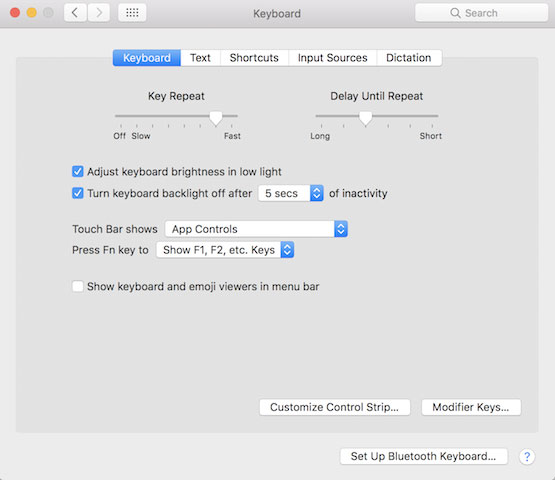Open help with question mark button

click(x=527, y=457)
